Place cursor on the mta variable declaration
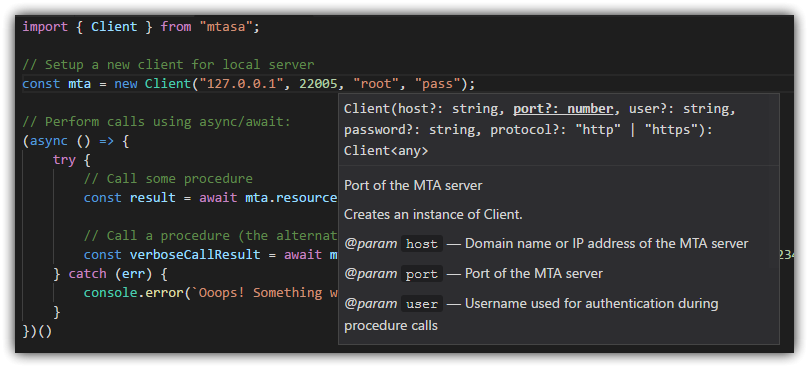Screen dimensions: 809x368 tap(79, 84)
